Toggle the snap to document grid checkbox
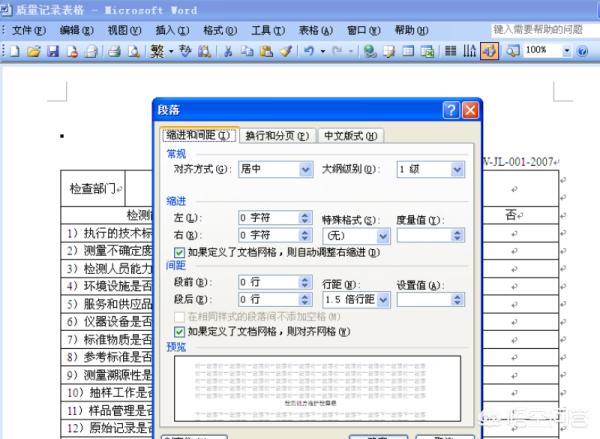600x439 pixels. pos(179,332)
